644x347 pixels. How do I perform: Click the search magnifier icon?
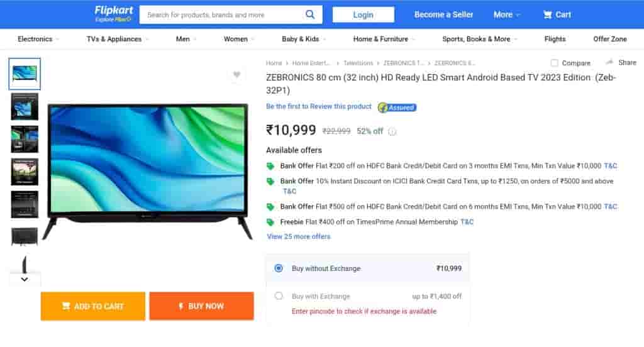pyautogui.click(x=310, y=15)
